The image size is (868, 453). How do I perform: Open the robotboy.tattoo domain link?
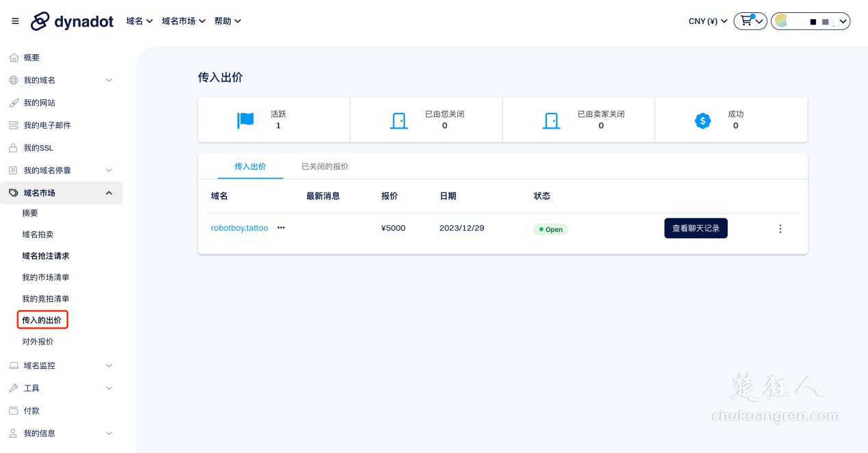click(239, 228)
